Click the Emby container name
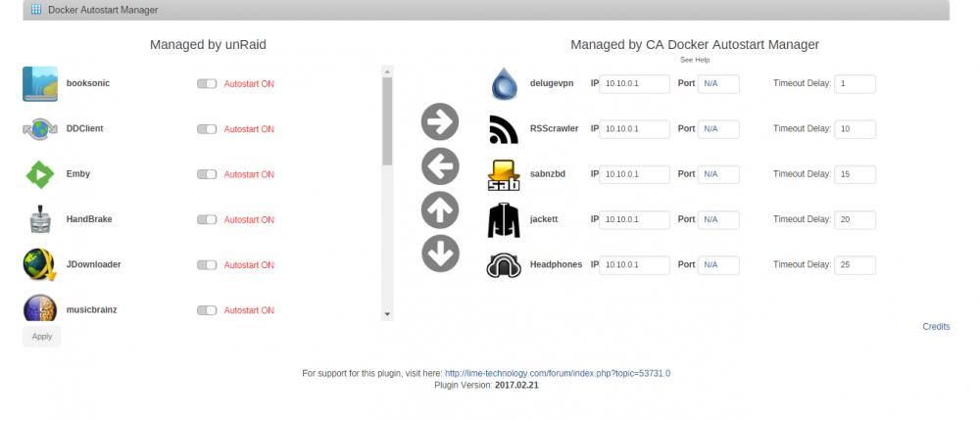 [78, 173]
